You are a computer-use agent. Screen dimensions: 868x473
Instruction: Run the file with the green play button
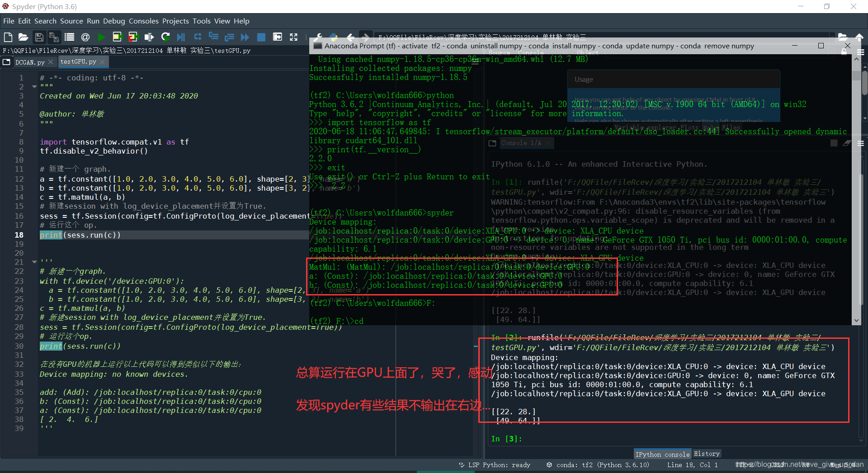(x=102, y=37)
